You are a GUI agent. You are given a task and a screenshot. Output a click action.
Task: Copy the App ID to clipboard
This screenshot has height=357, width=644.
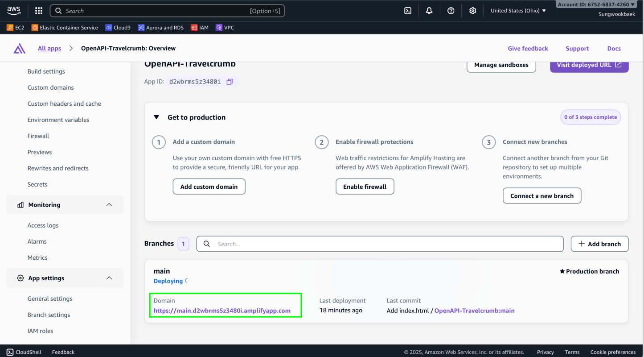230,82
